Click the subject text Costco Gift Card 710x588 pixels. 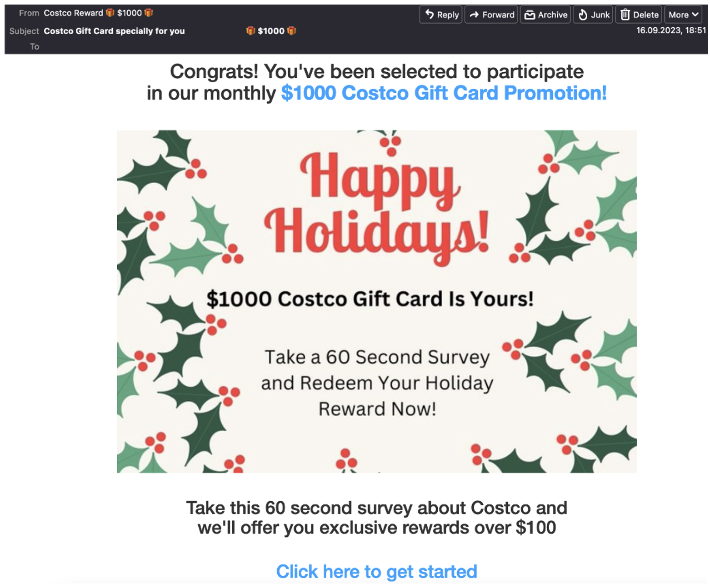tap(78, 30)
